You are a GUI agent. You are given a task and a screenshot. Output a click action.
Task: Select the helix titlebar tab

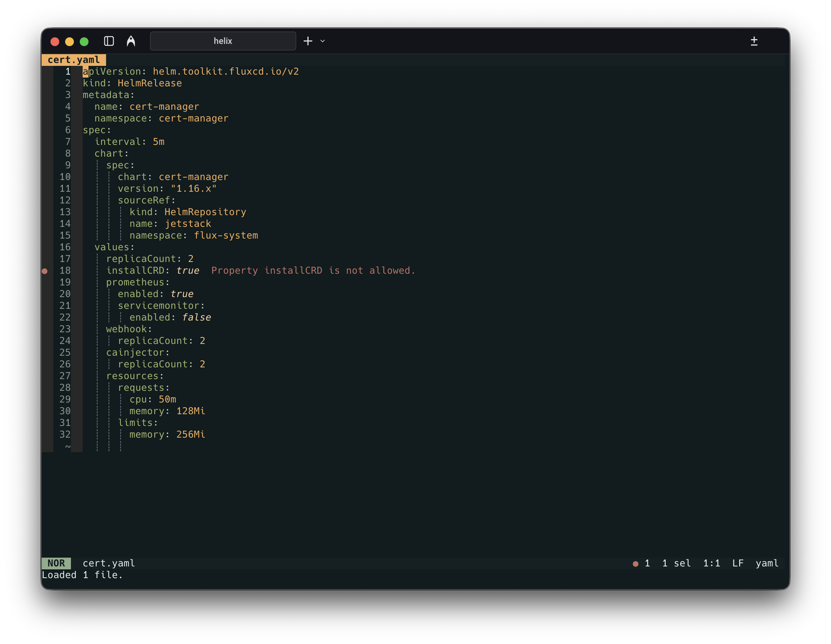tap(223, 41)
